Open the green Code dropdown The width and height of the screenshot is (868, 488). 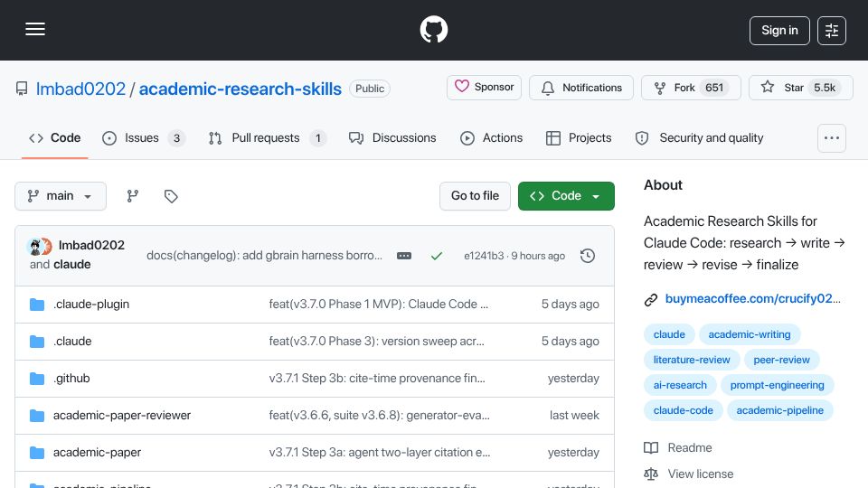(x=566, y=196)
